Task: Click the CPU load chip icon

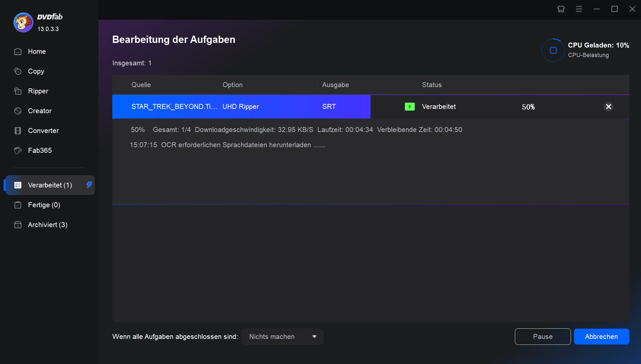Action: [553, 50]
